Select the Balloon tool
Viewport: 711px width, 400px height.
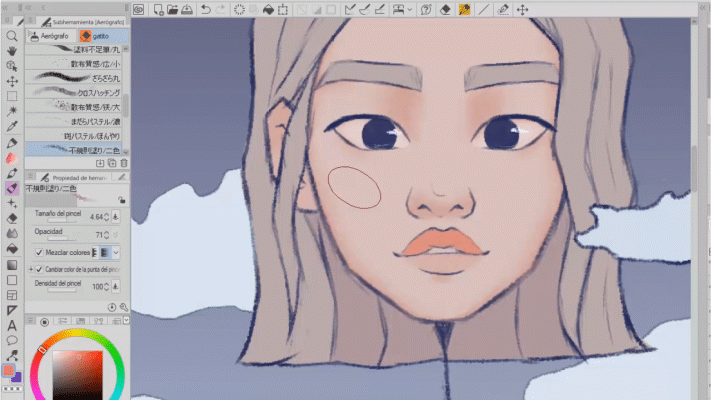[x=12, y=341]
